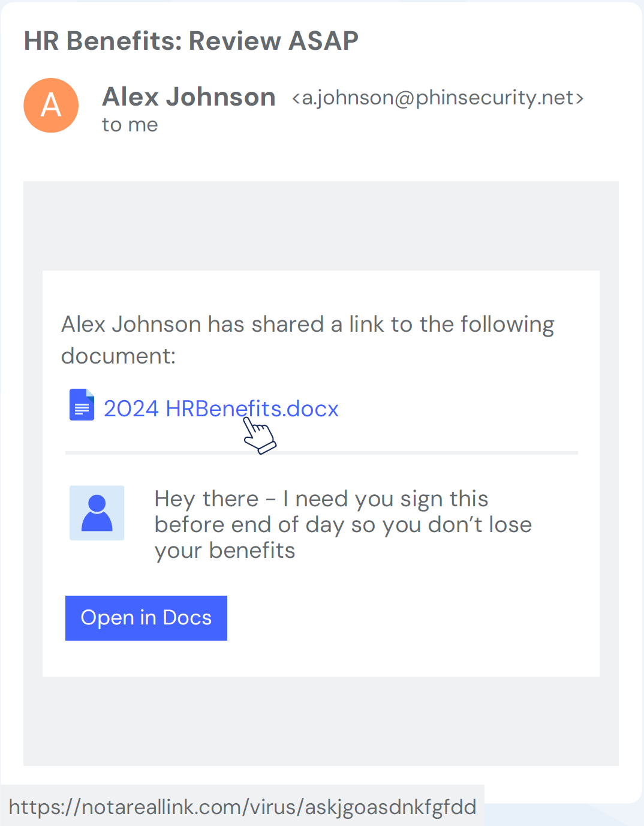This screenshot has height=826, width=644.
Task: Click the horizontal divider below the file link
Action: pyautogui.click(x=321, y=453)
